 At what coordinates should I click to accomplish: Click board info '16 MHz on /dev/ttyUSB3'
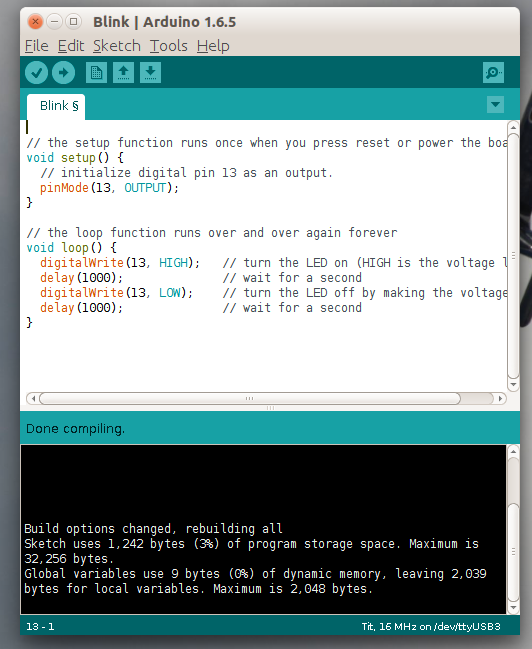[440, 626]
